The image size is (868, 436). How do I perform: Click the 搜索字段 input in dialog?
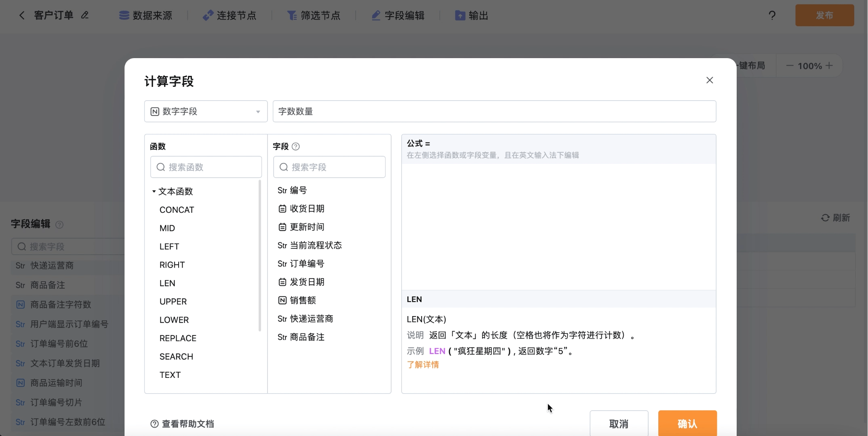(329, 167)
